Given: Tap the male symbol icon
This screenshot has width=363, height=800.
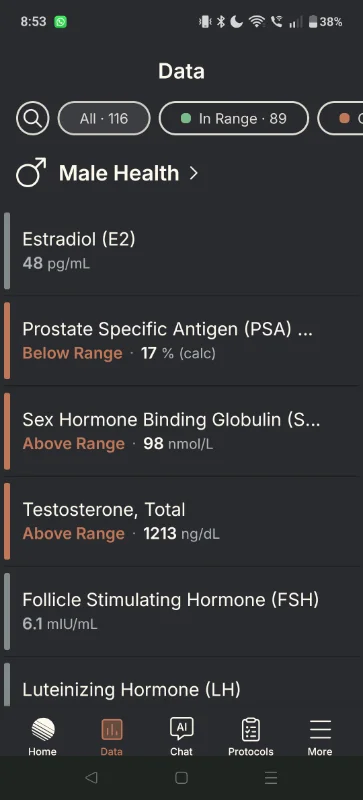Looking at the screenshot, I should coord(31,172).
